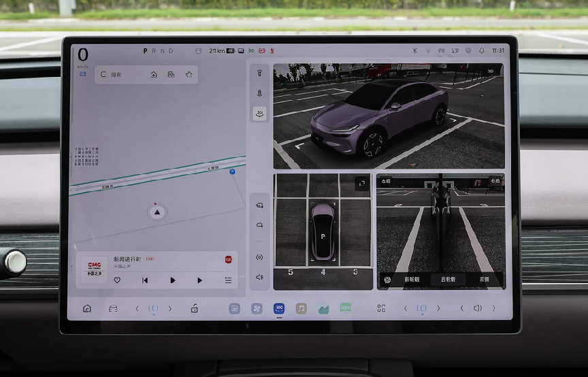
Task: Decrease volume with arrow left of speaker
Action: [461, 308]
